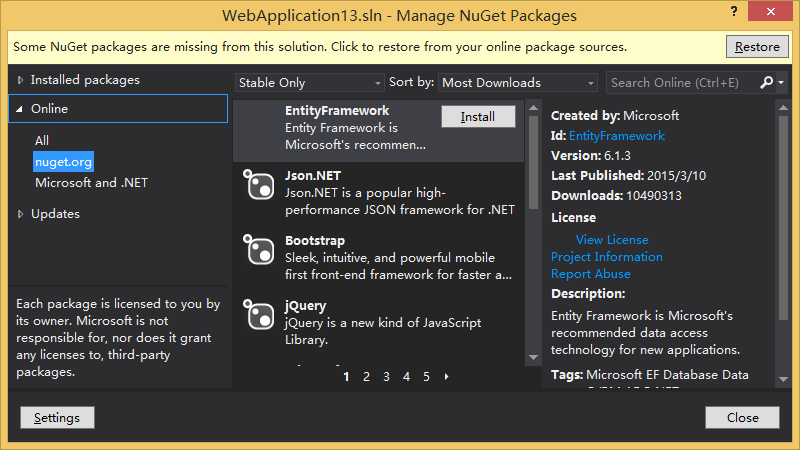Click the Last Published 2015/3/10 value
The image size is (800, 450).
click(677, 176)
